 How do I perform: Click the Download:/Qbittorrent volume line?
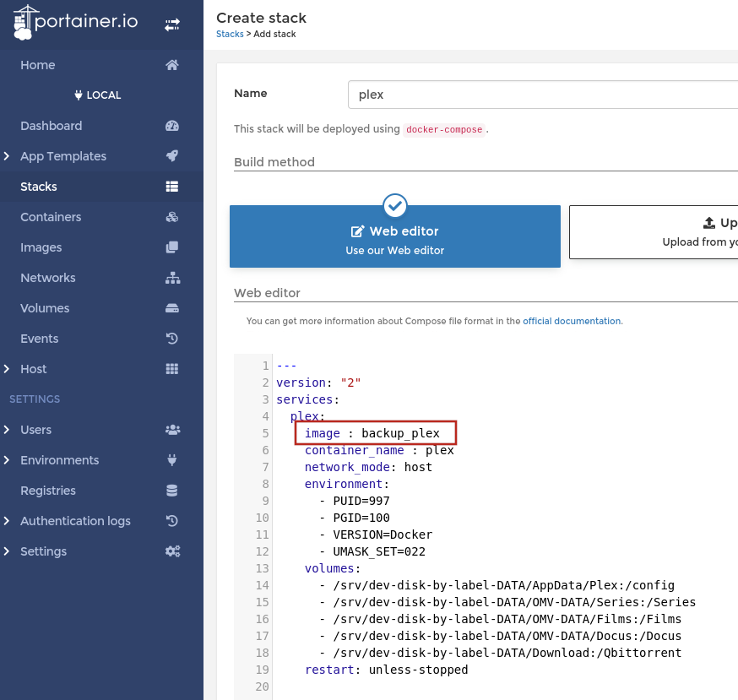[x=507, y=653]
